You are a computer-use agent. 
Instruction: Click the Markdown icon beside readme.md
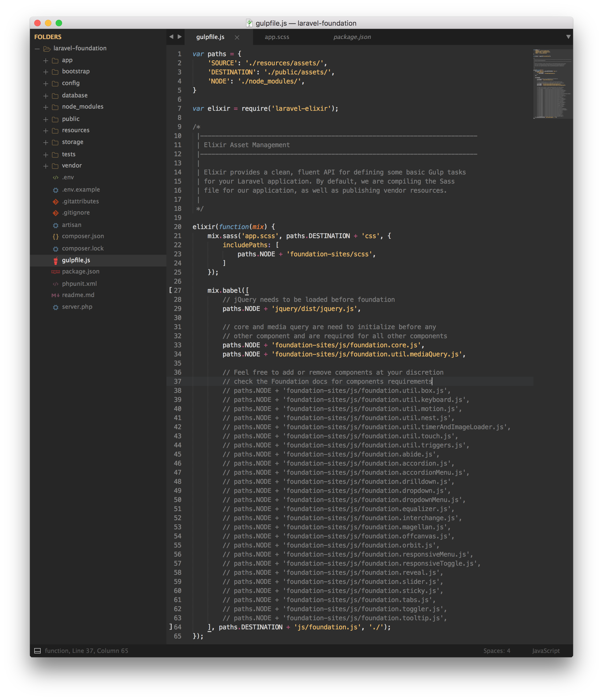point(55,295)
